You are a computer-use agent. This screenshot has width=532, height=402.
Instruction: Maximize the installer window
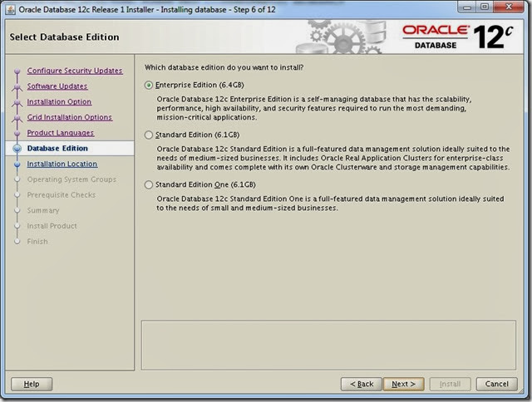tap(485, 7)
